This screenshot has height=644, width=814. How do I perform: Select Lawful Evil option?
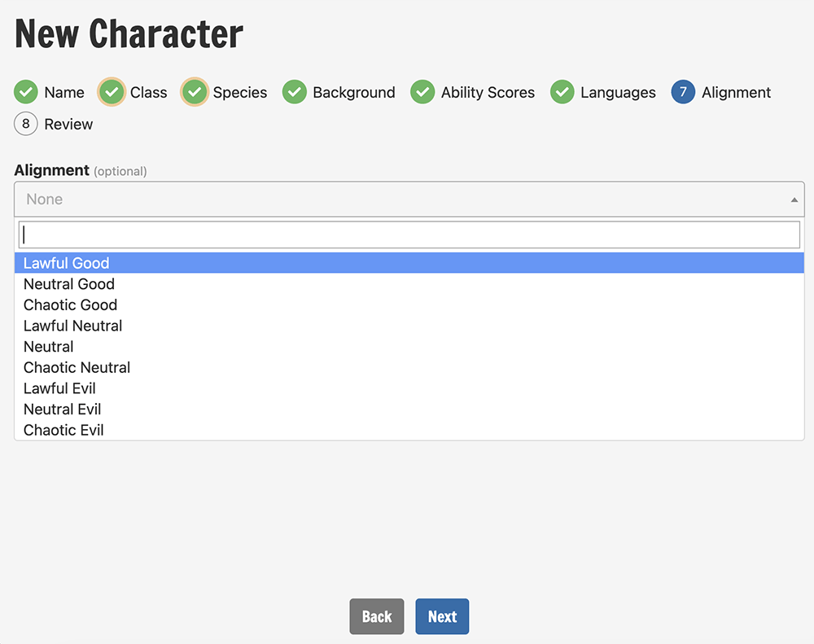(x=409, y=388)
